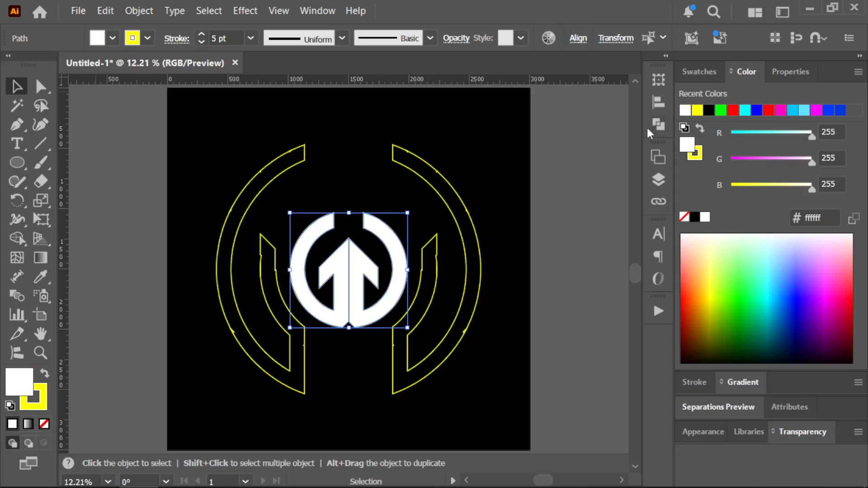868x488 pixels.
Task: Pick the Shape Builder tool
Action: click(17, 239)
